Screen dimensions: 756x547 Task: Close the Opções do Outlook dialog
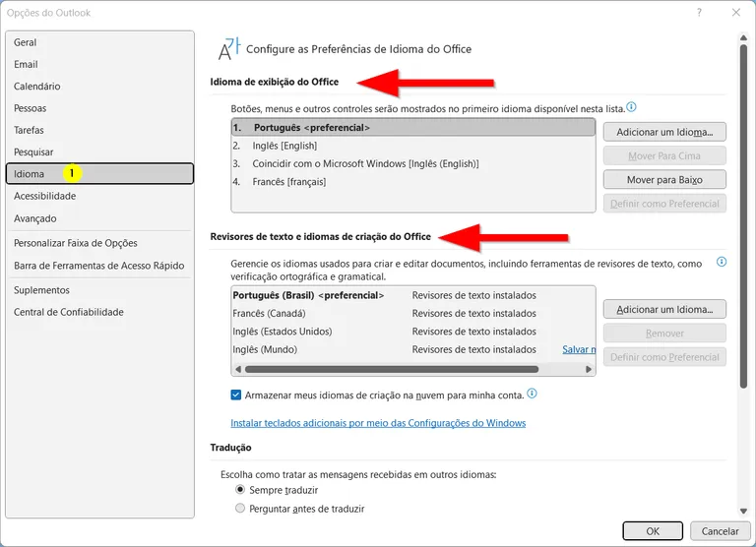(x=735, y=13)
